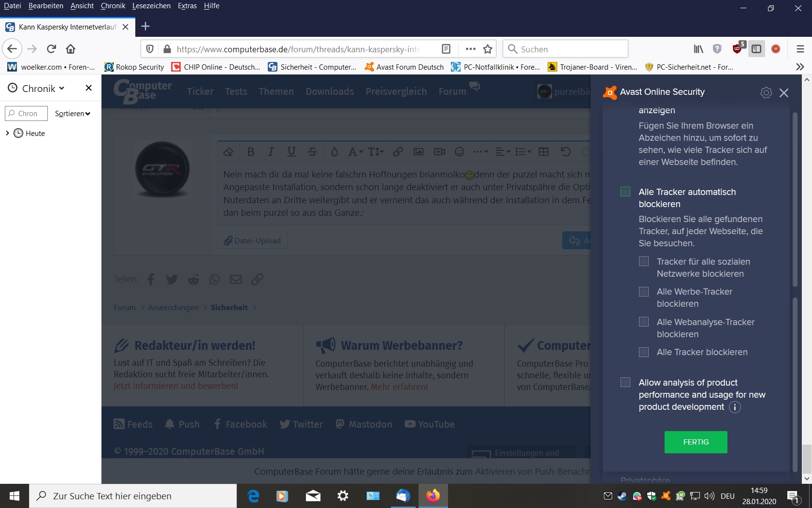812x508 pixels.
Task: Open info icon for product analysis option
Action: pos(735,407)
